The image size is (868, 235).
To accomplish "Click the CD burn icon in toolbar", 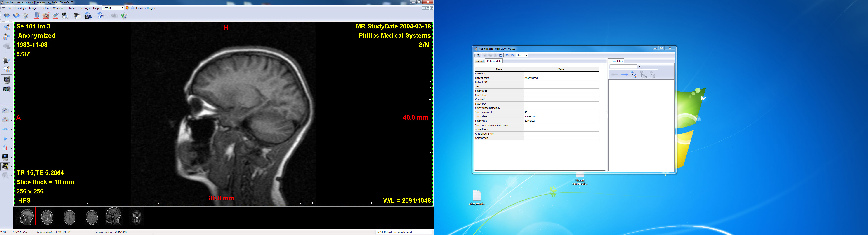I will (x=46, y=16).
